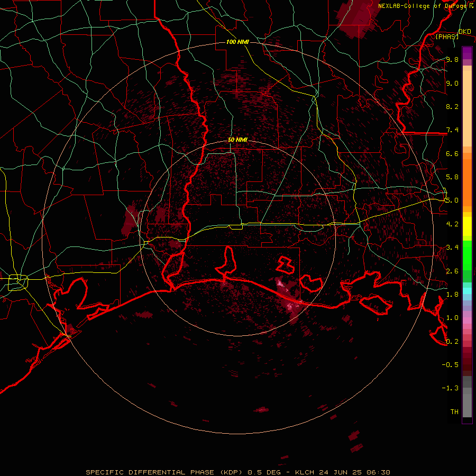Click the "KLCH" station ID in caption
476x476 pixels.
coord(306,472)
